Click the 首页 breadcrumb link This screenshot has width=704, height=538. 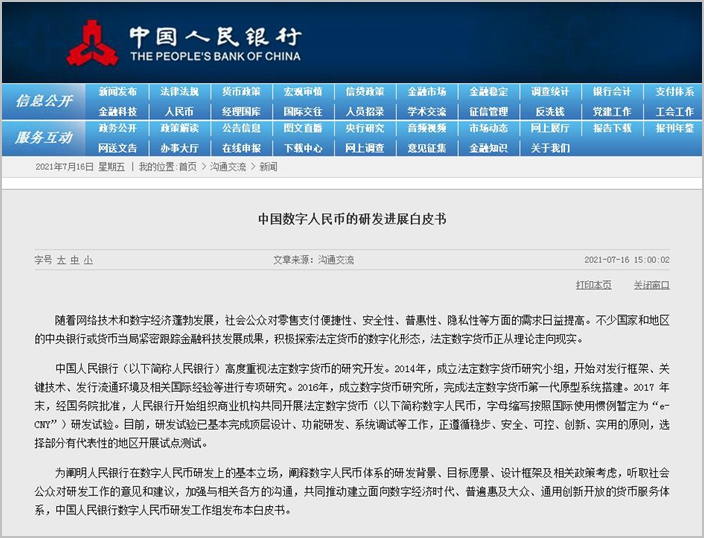186,167
